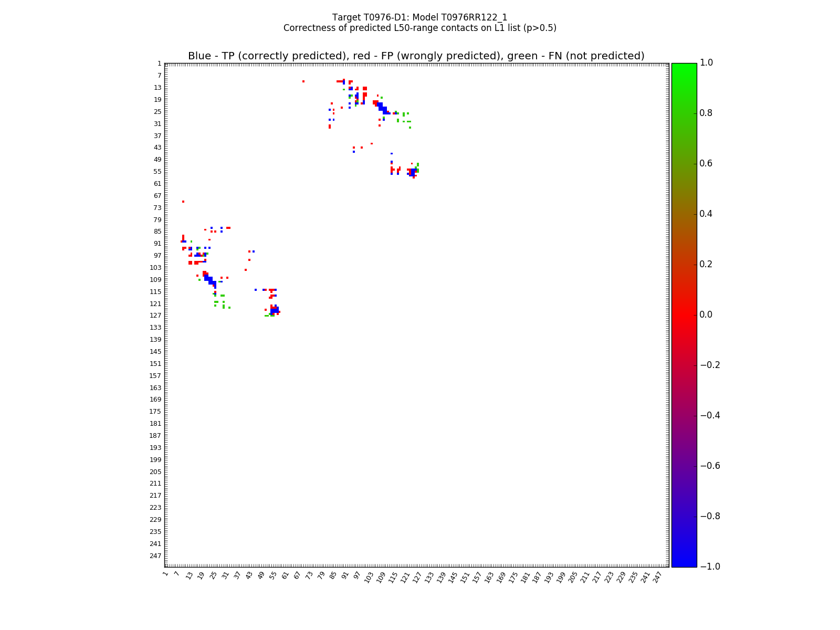Click the colorbar tick label 0.0
This screenshot has width=840, height=630.
tap(706, 315)
